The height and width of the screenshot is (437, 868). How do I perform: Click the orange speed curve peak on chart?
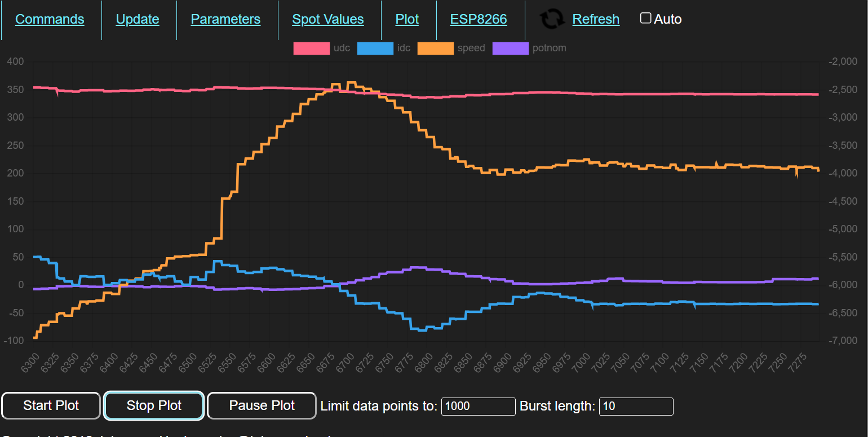(351, 83)
